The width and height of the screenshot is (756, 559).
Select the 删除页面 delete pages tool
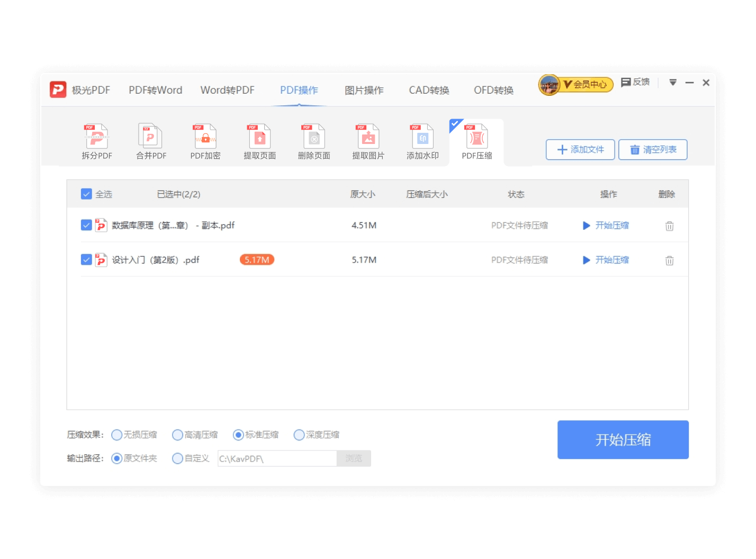[x=313, y=141]
